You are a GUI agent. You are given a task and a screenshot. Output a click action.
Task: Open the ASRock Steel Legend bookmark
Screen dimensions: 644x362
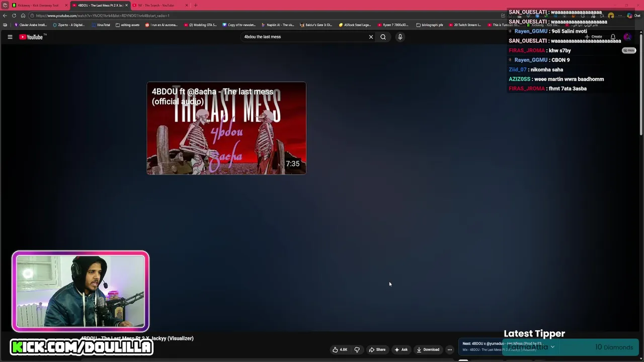coord(355,25)
